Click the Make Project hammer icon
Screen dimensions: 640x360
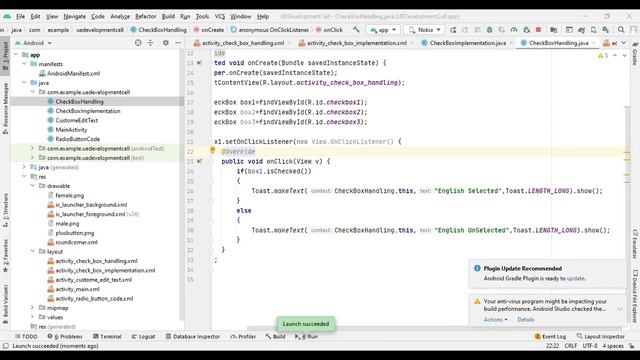pyautogui.click(x=356, y=30)
